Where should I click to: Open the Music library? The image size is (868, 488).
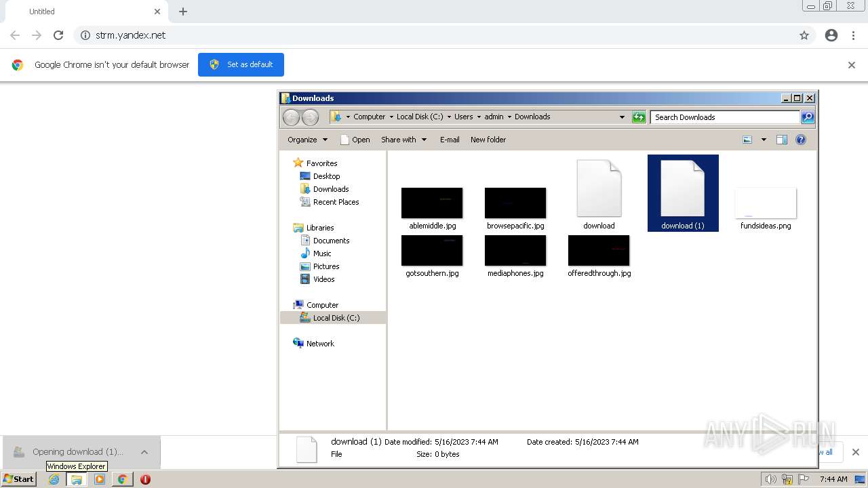pos(322,253)
